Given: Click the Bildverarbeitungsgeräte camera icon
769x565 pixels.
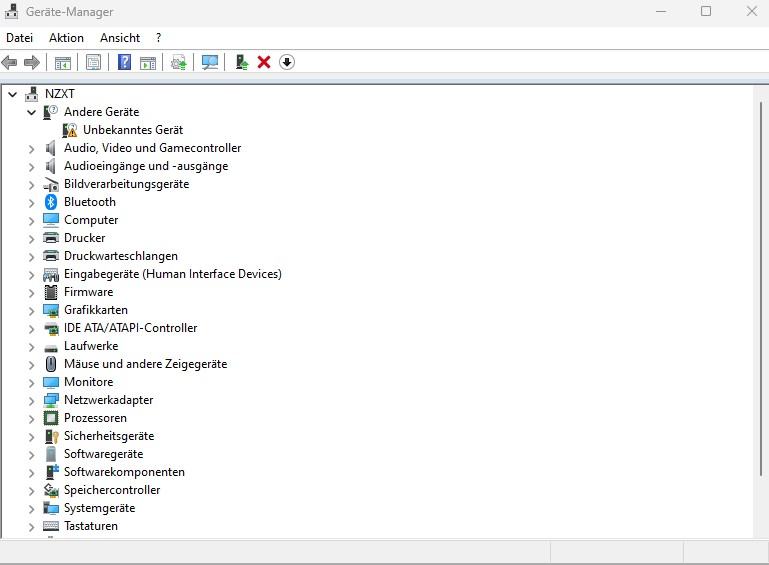Looking at the screenshot, I should click(51, 184).
